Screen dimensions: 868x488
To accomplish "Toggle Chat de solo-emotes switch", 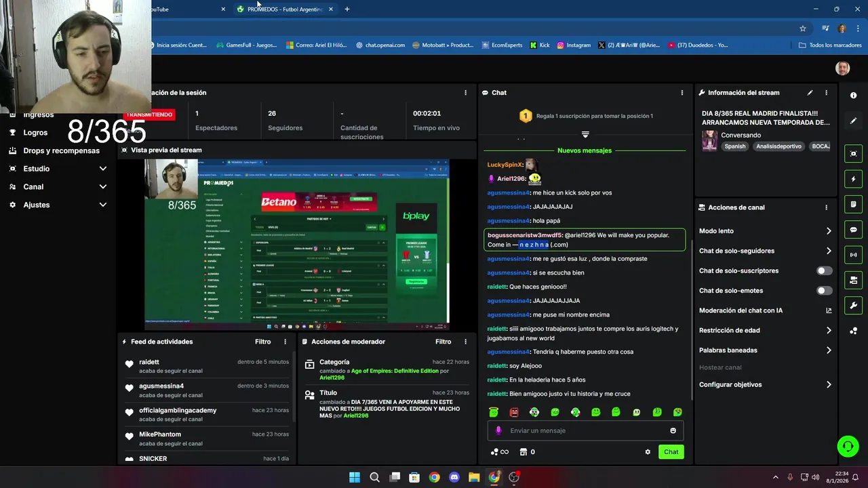I will (824, 291).
